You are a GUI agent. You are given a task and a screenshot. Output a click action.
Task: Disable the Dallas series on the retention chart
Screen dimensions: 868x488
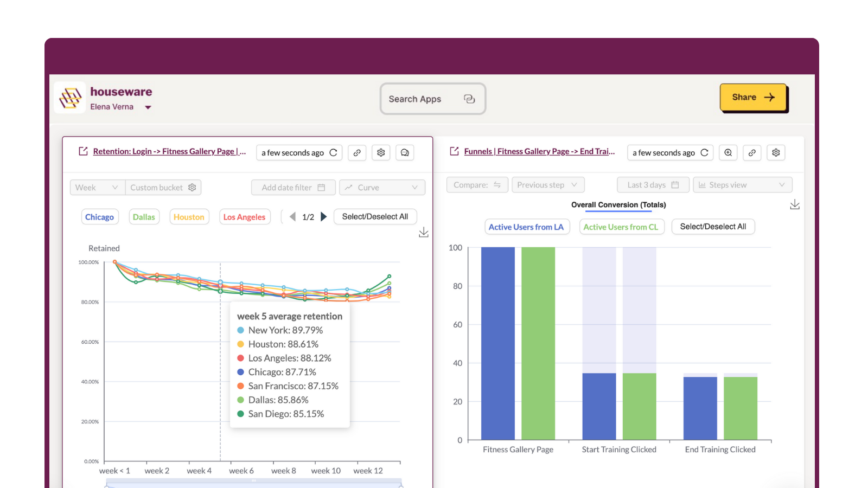[144, 216]
